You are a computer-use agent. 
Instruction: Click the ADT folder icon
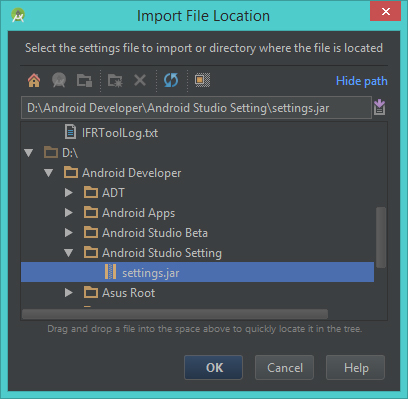pos(91,192)
